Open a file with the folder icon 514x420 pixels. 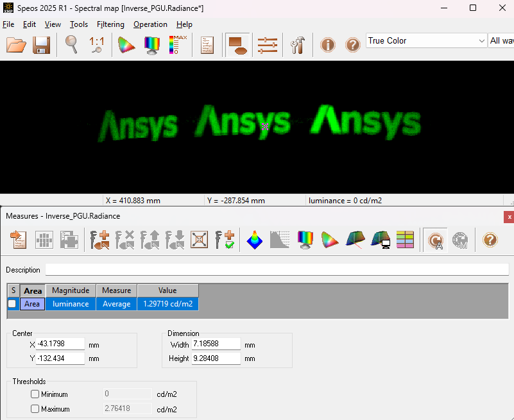16,45
